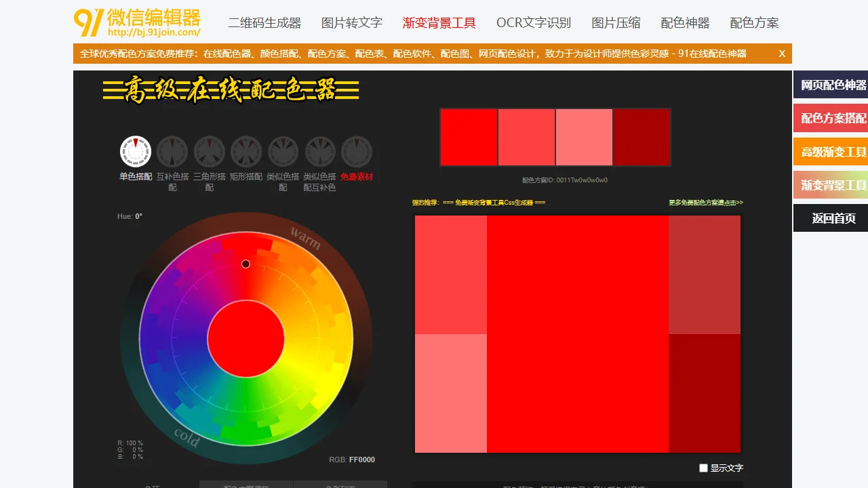Pick the 类似色搭配互补色 scheme icon
The height and width of the screenshot is (488, 868).
pyautogui.click(x=319, y=152)
